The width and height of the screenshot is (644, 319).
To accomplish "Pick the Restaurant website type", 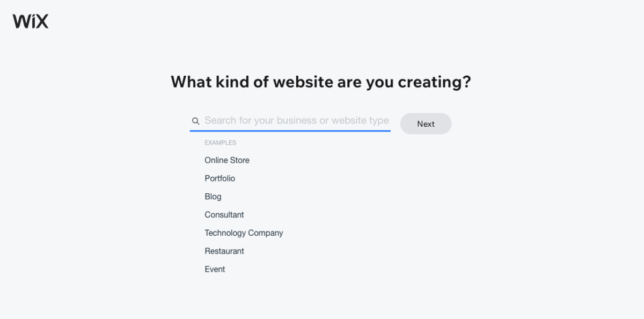I will point(224,251).
